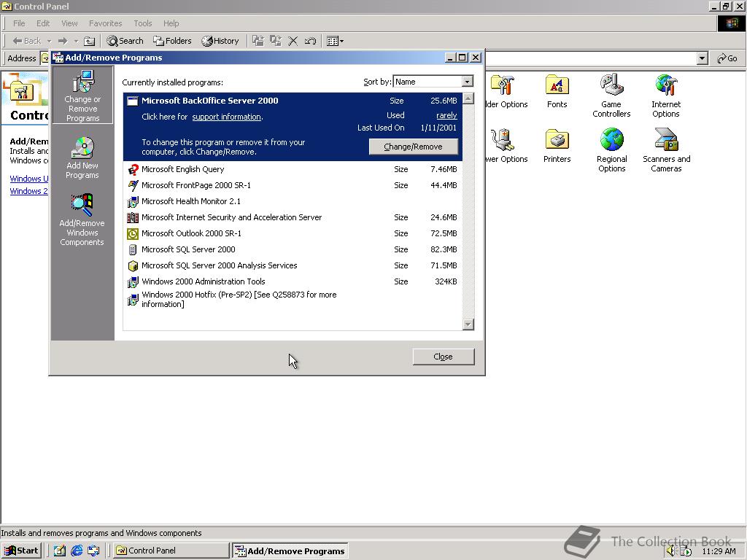Open the Favorites menu
This screenshot has height=560, width=747.
point(105,23)
